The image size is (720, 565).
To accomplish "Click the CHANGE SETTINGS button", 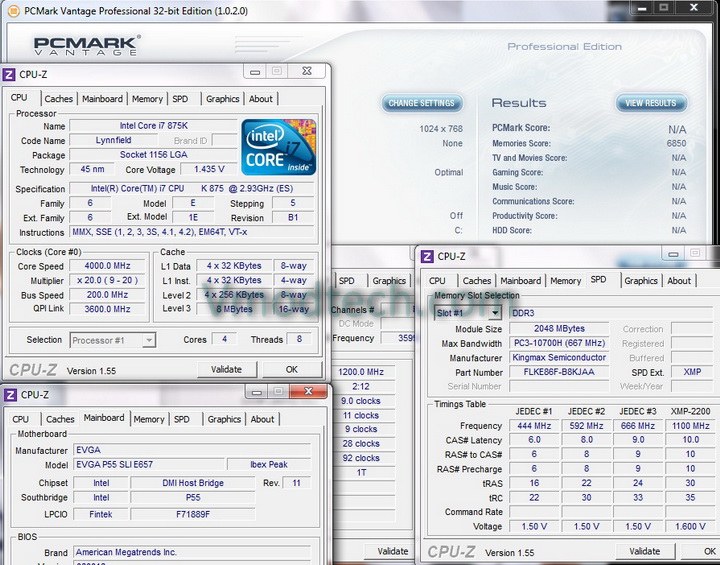I will pos(422,103).
